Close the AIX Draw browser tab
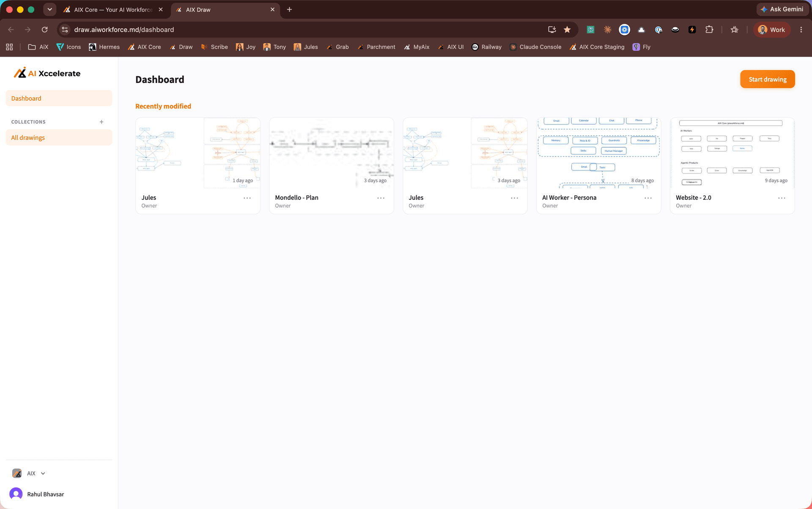The height and width of the screenshot is (509, 812). tap(272, 9)
